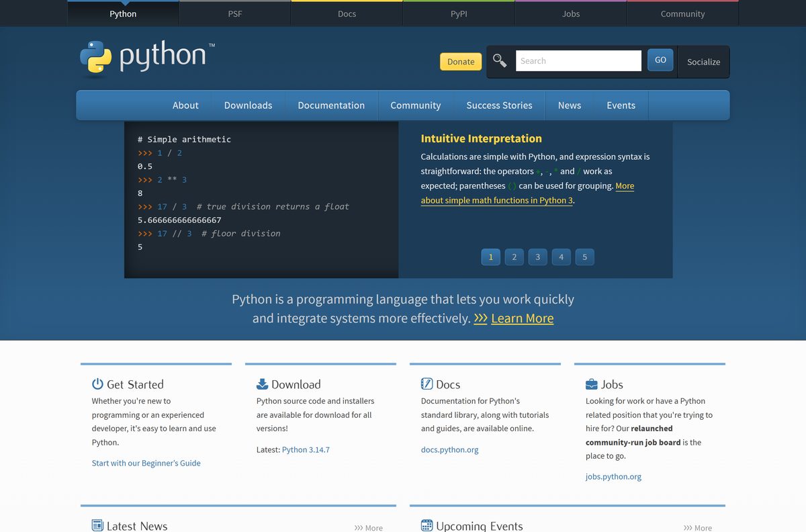Show slide 1 of the code carousel

coord(491,257)
